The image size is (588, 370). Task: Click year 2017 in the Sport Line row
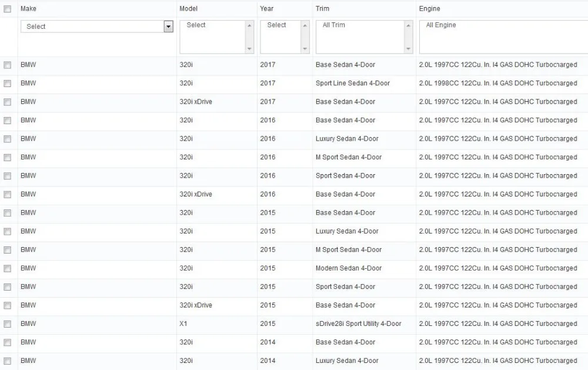pyautogui.click(x=268, y=83)
